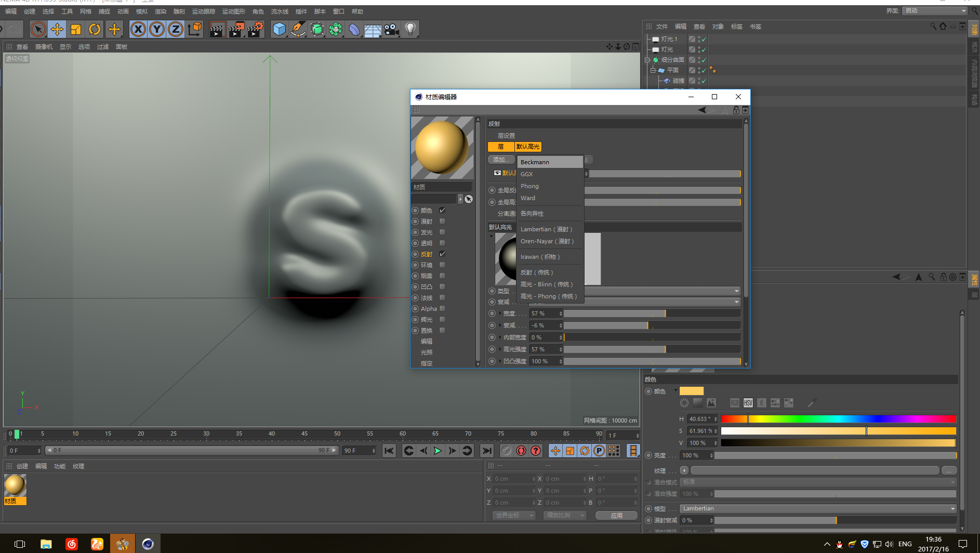Switch color mode to RGB
This screenshot has width=980, height=553.
[734, 403]
